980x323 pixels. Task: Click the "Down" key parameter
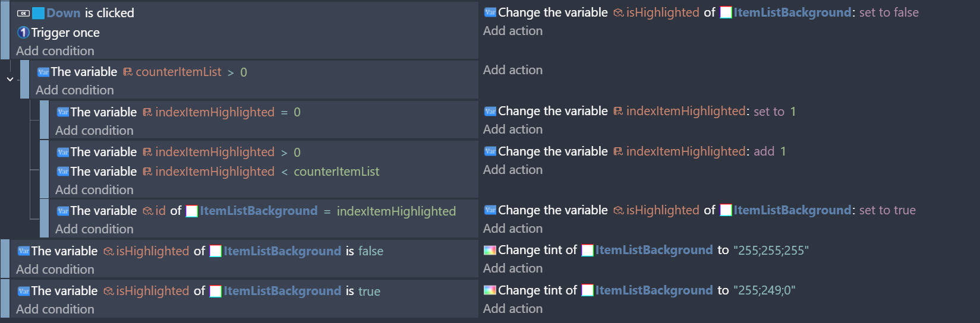[x=63, y=13]
